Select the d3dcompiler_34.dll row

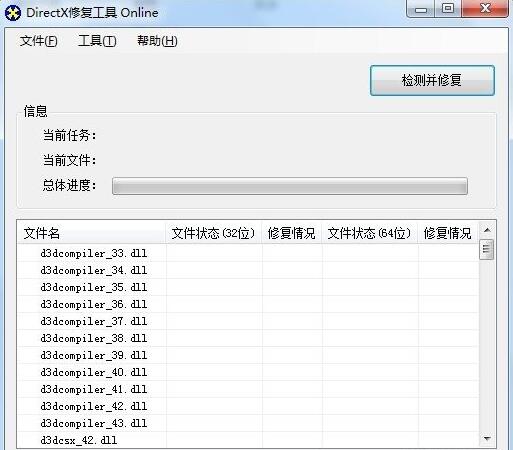pos(248,270)
